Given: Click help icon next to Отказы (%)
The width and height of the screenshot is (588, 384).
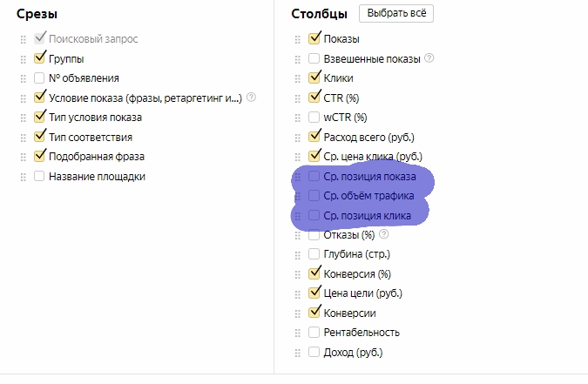Looking at the screenshot, I should (383, 234).
